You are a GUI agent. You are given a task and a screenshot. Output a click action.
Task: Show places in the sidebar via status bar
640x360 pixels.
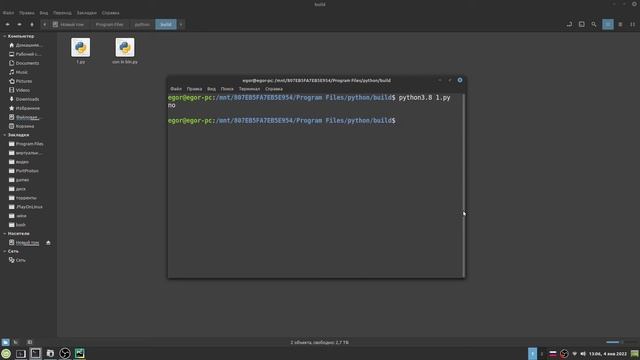pyautogui.click(x=5, y=342)
